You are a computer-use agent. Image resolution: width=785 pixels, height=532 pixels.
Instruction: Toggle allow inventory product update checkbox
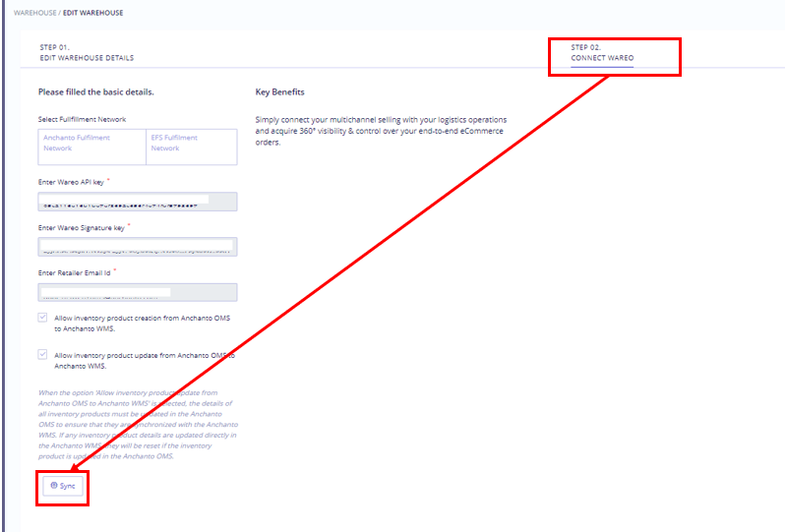pyautogui.click(x=42, y=354)
